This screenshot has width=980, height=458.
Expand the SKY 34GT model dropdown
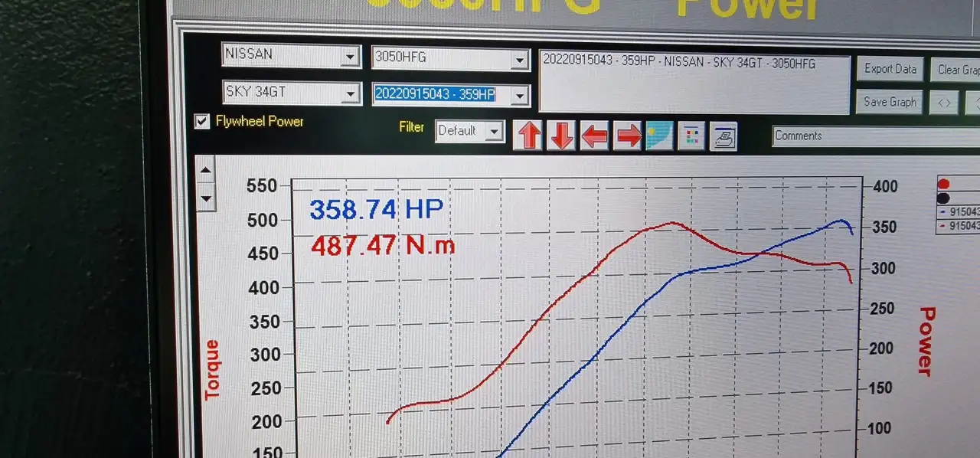292,93
